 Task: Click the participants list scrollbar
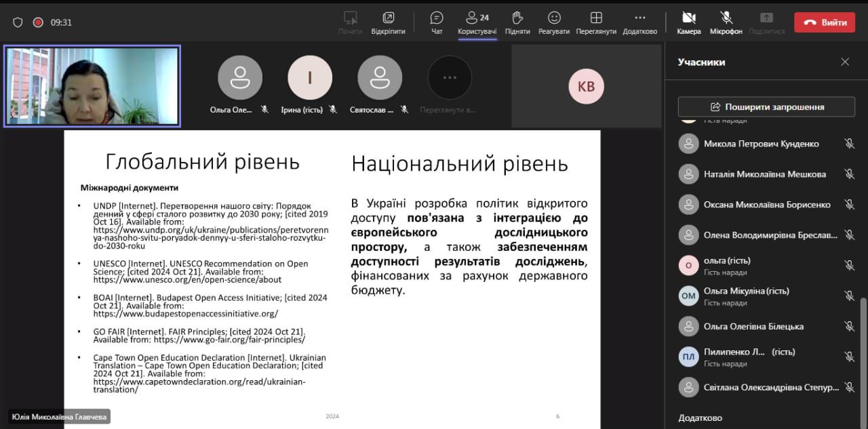click(x=863, y=339)
